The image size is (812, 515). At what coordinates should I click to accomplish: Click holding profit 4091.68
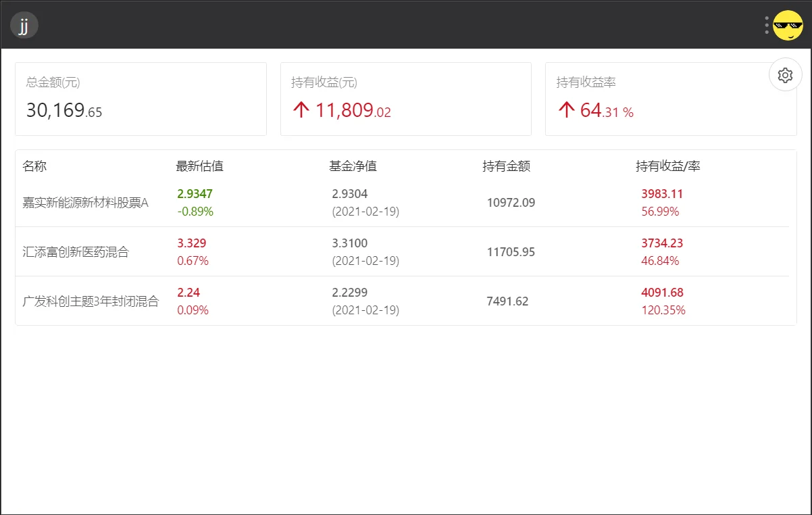pyautogui.click(x=662, y=293)
